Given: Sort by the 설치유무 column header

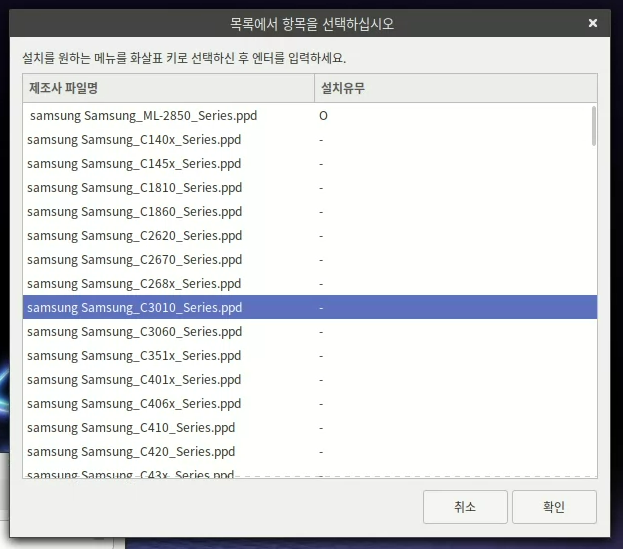Looking at the screenshot, I should coord(456,88).
